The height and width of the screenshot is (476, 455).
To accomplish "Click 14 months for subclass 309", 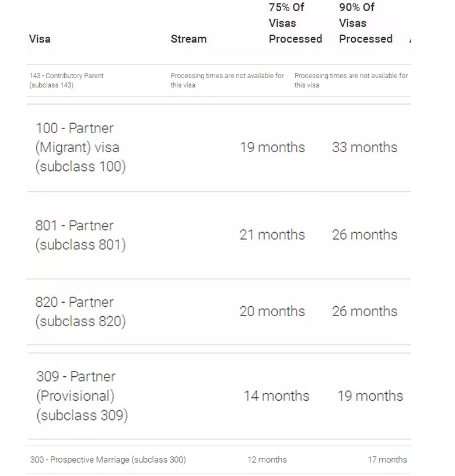I will point(276,396).
